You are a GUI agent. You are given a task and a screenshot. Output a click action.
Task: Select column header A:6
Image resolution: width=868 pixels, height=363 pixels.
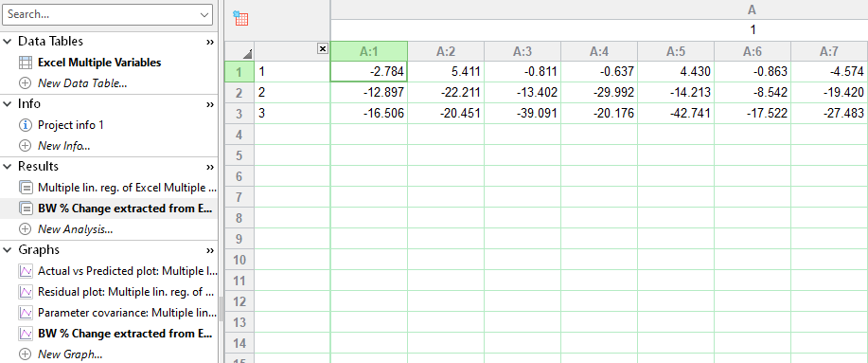click(753, 51)
